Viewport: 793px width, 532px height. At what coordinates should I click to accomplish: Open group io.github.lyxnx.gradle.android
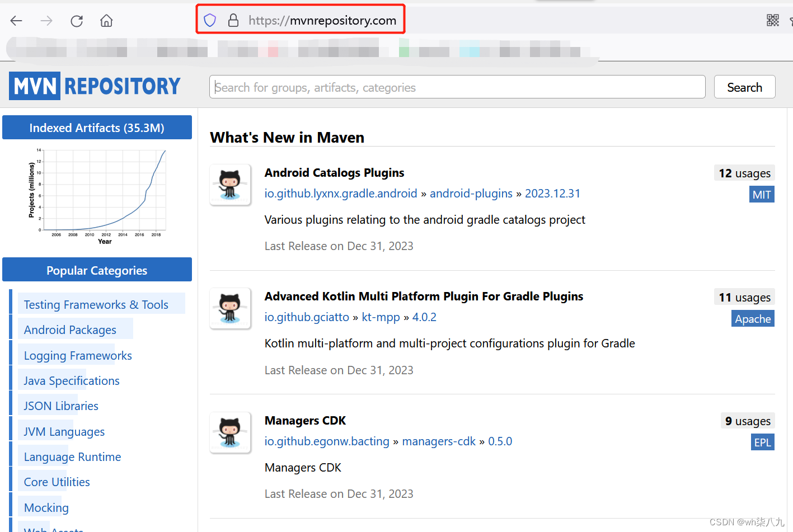(341, 193)
